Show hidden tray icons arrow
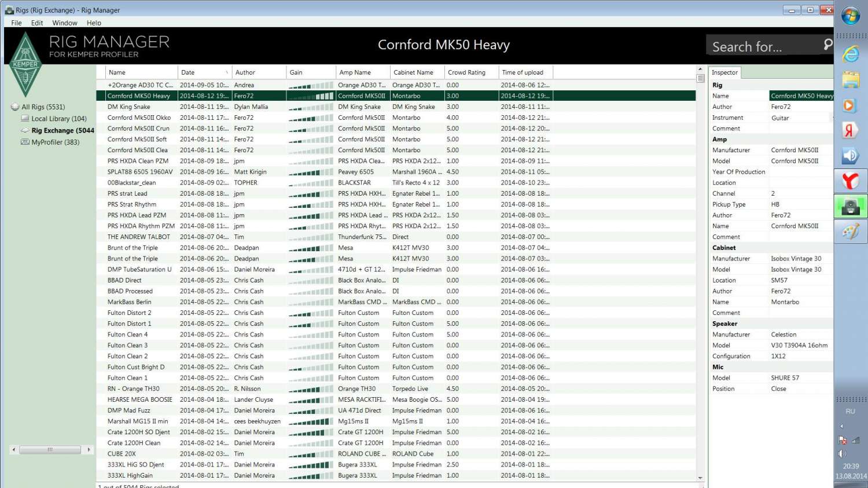 (842, 426)
